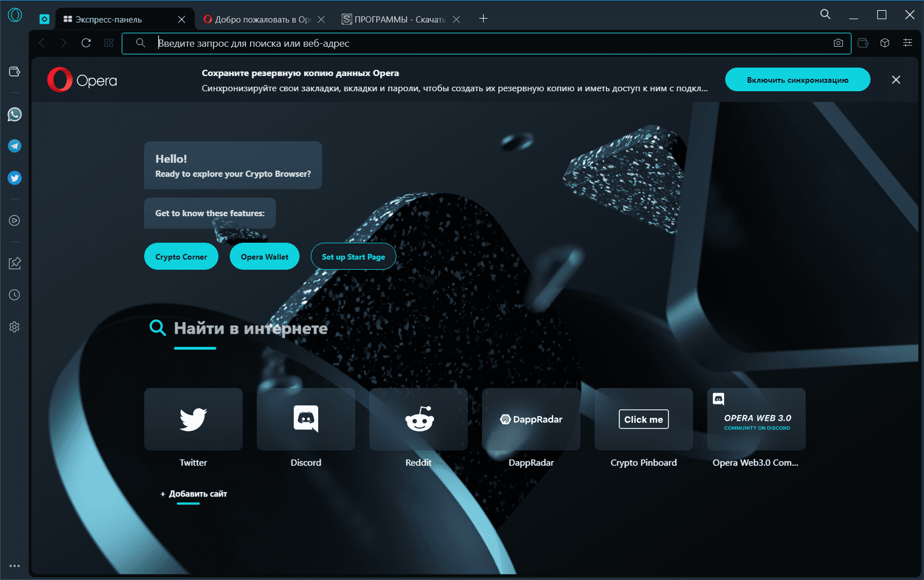Click the Crypto Corner button
The height and width of the screenshot is (580, 924).
[x=181, y=257]
